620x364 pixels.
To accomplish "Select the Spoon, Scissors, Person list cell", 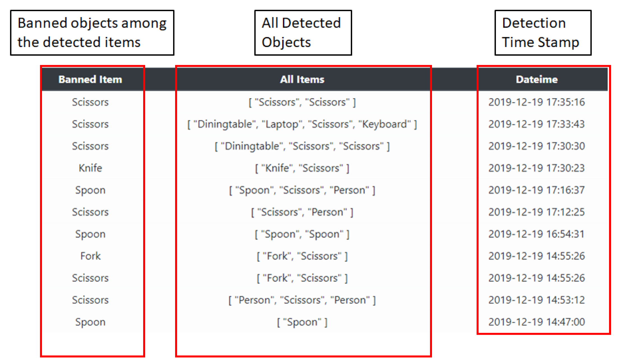I will [302, 190].
